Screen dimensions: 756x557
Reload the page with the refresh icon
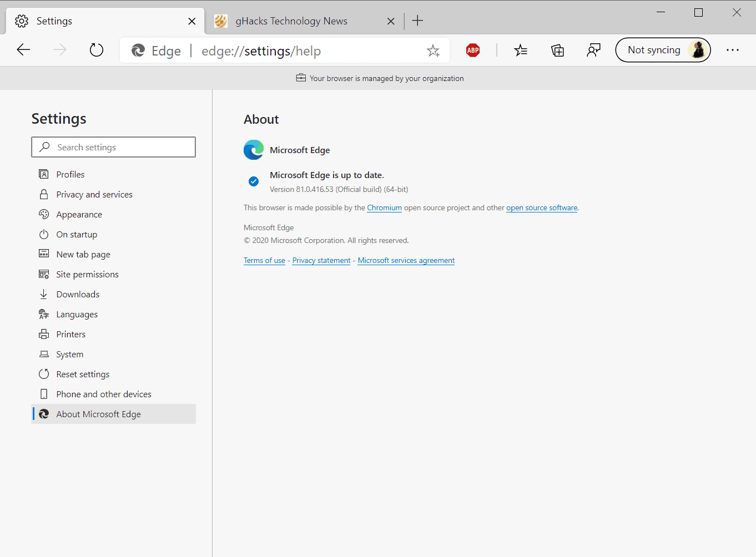coord(97,50)
